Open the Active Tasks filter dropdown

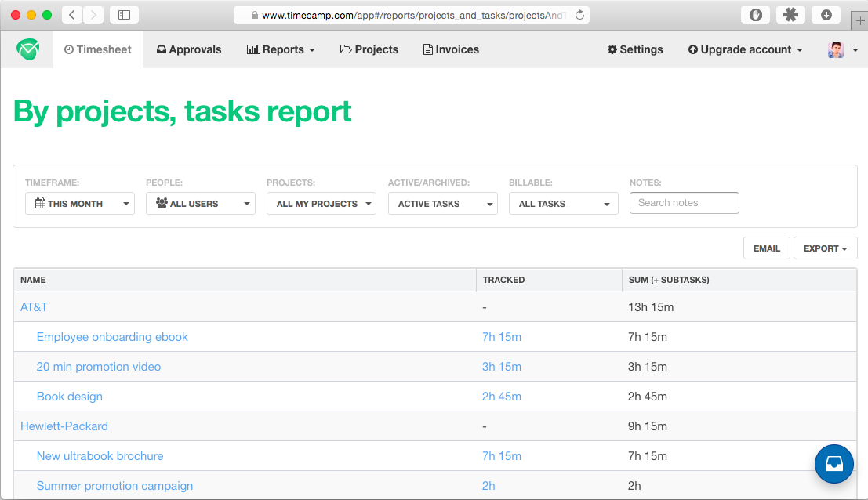click(x=442, y=204)
